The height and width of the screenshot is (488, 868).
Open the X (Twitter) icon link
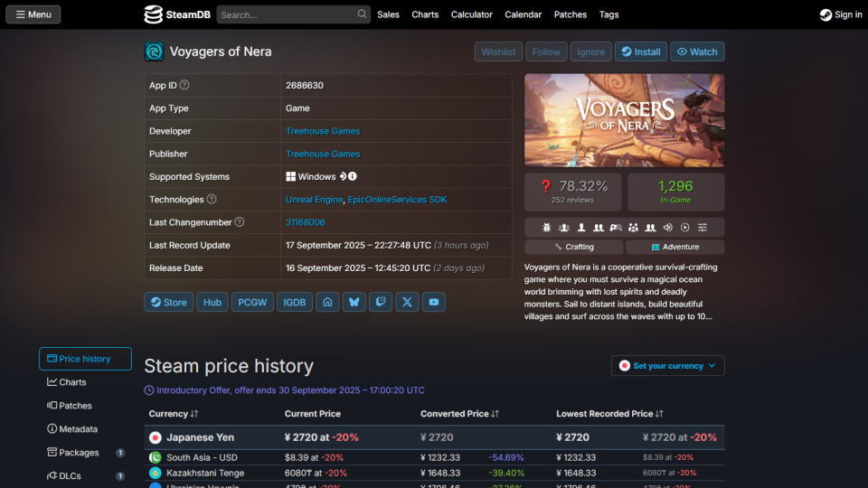pos(408,302)
